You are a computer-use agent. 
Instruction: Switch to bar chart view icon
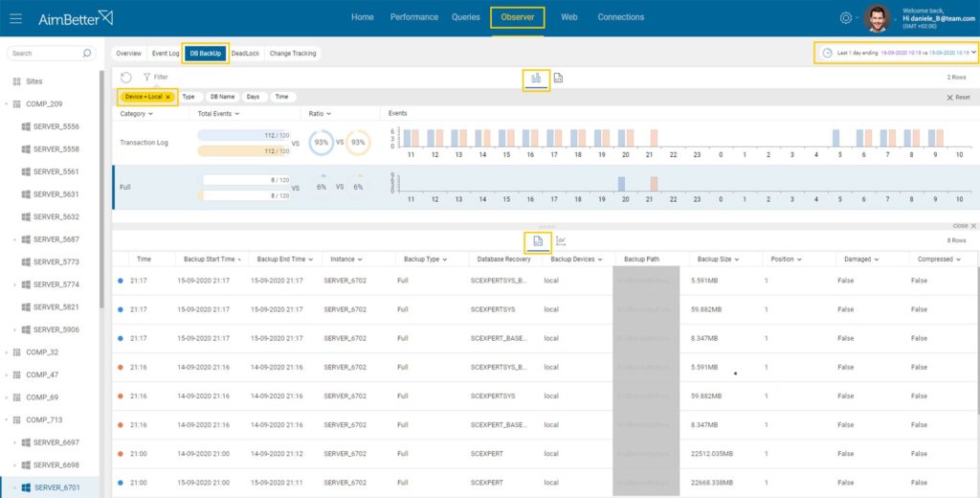click(x=536, y=78)
